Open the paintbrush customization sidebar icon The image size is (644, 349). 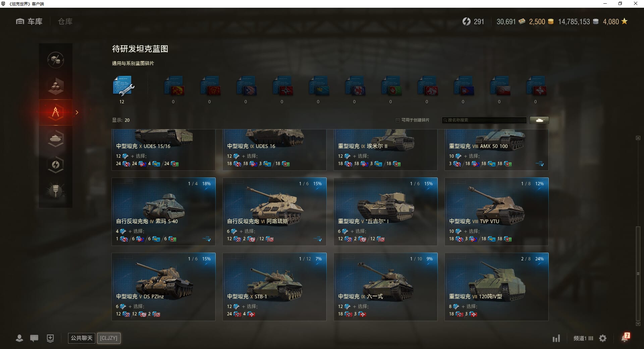point(56,190)
